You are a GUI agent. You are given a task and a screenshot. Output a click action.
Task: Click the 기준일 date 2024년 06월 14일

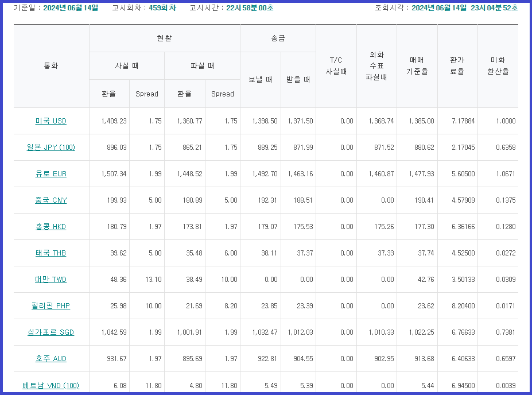click(x=71, y=8)
